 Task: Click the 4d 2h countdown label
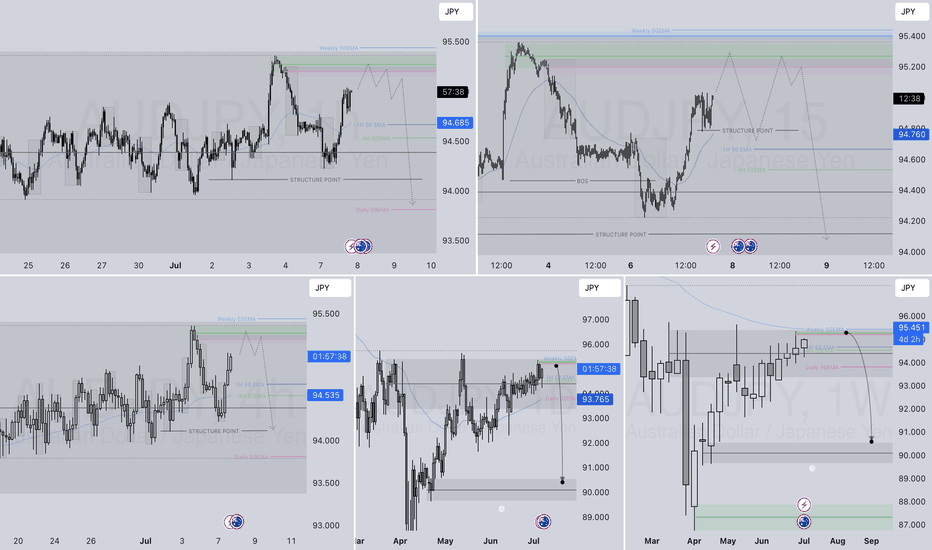coord(909,339)
